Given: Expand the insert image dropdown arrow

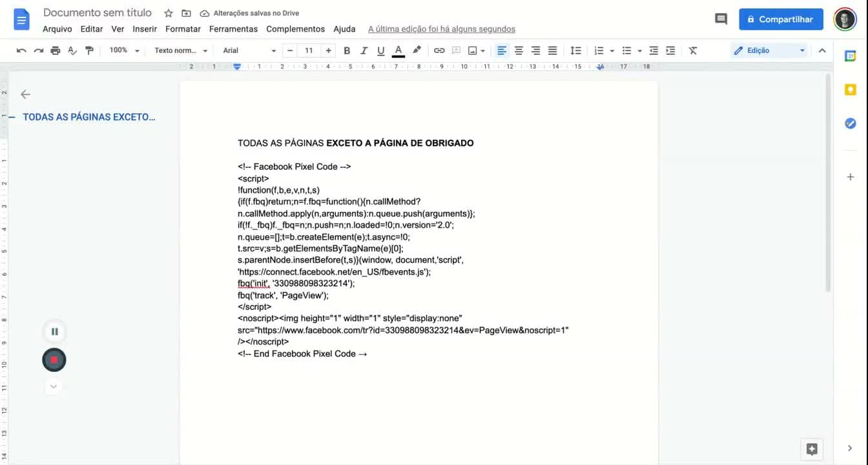Looking at the screenshot, I should (x=482, y=51).
